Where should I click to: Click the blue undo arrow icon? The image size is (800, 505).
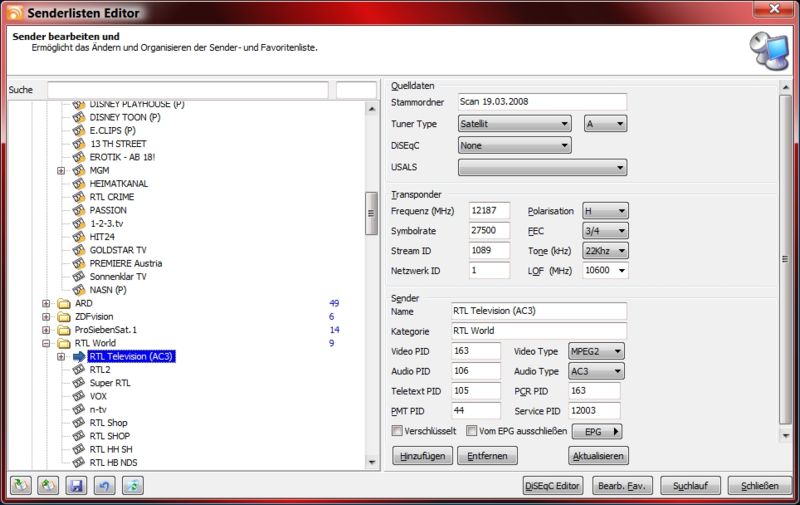[x=105, y=486]
